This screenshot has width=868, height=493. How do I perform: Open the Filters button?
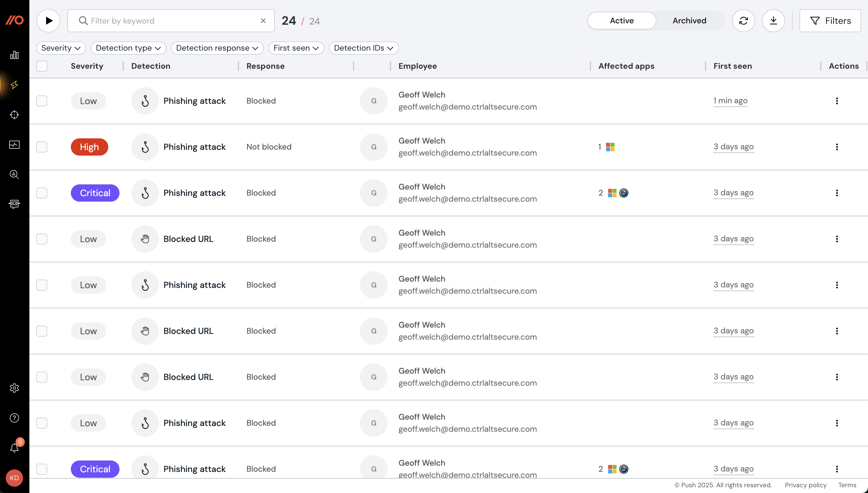click(x=830, y=21)
